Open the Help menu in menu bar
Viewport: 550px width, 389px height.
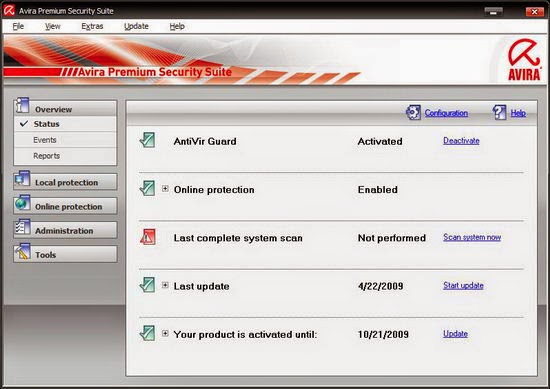click(177, 26)
